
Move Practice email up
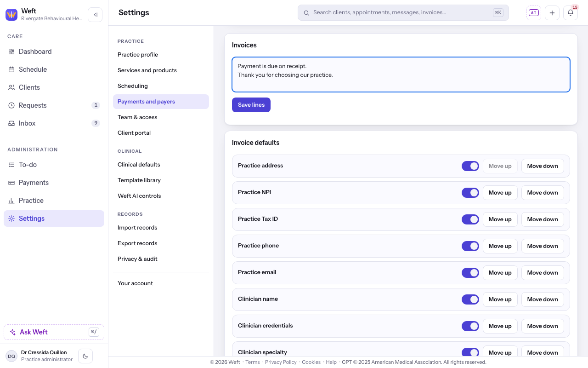pos(500,273)
